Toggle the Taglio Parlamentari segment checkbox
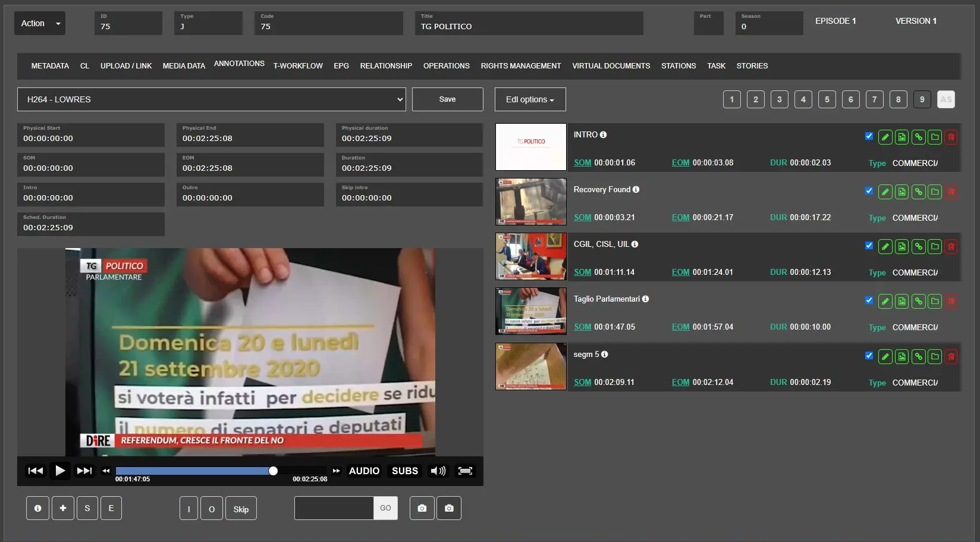The image size is (980, 542). [869, 300]
